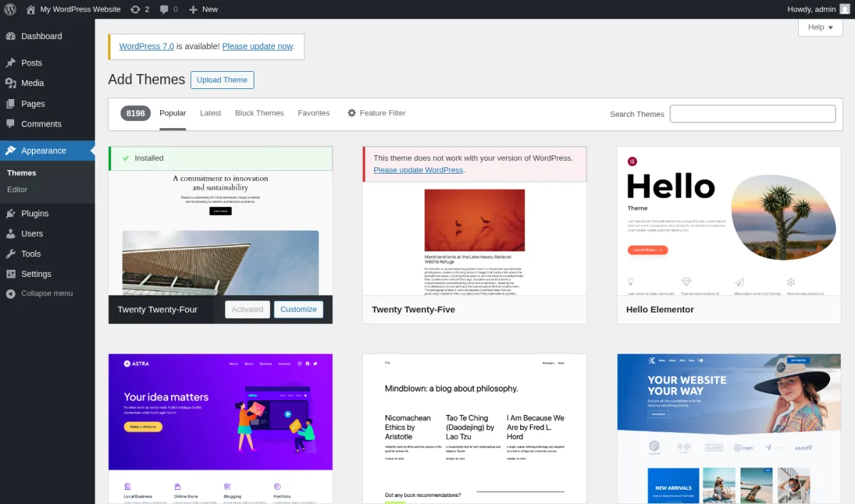Switch to the Favorites tab

[313, 113]
